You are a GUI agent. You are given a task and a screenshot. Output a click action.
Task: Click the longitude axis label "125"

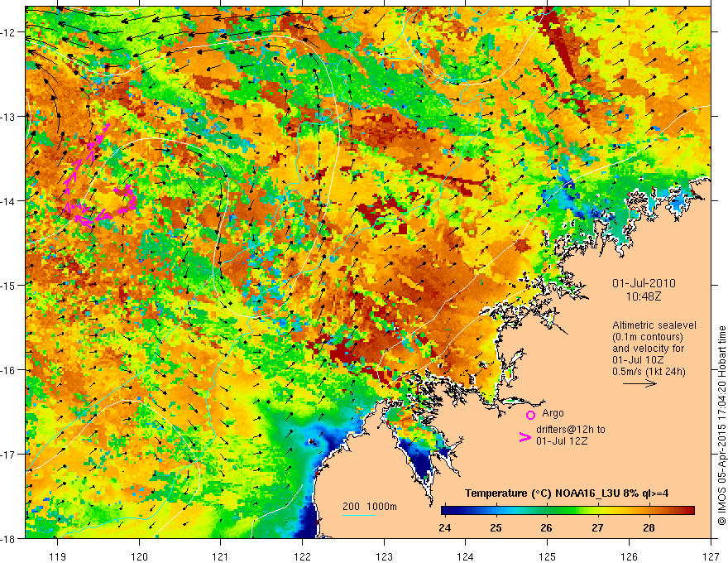pyautogui.click(x=548, y=556)
